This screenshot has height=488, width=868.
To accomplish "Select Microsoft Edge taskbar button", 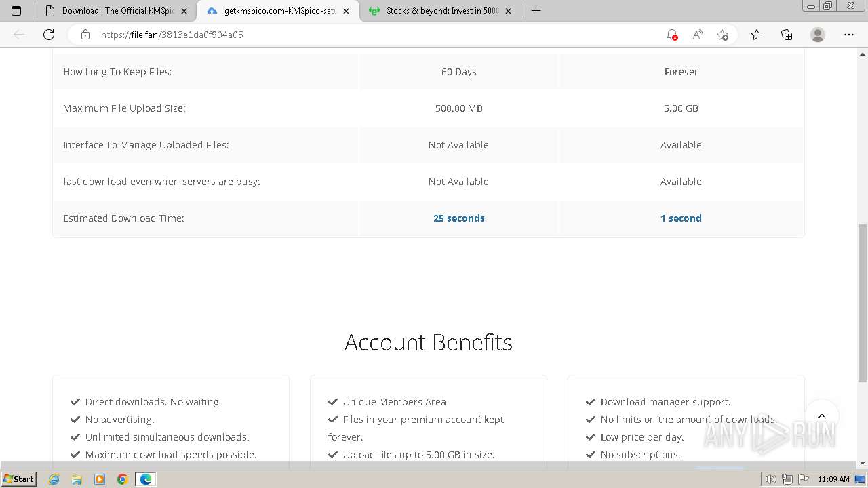I will point(146,479).
